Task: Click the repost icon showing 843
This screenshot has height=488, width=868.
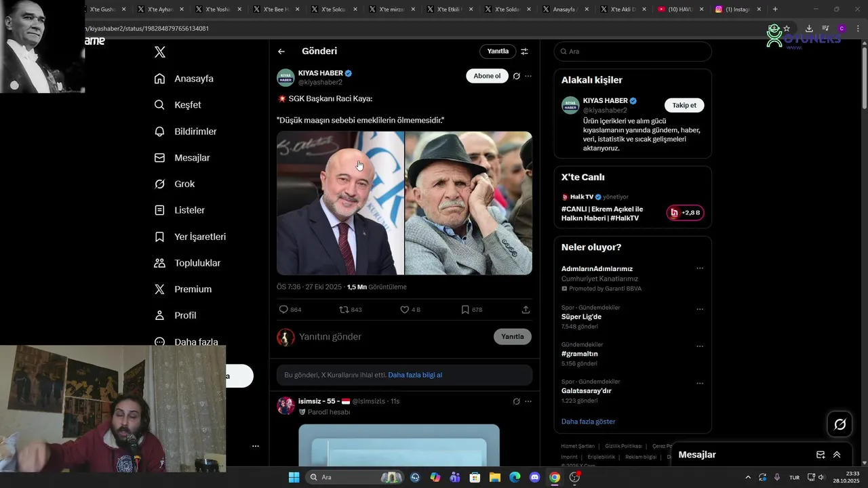Action: [x=351, y=310]
